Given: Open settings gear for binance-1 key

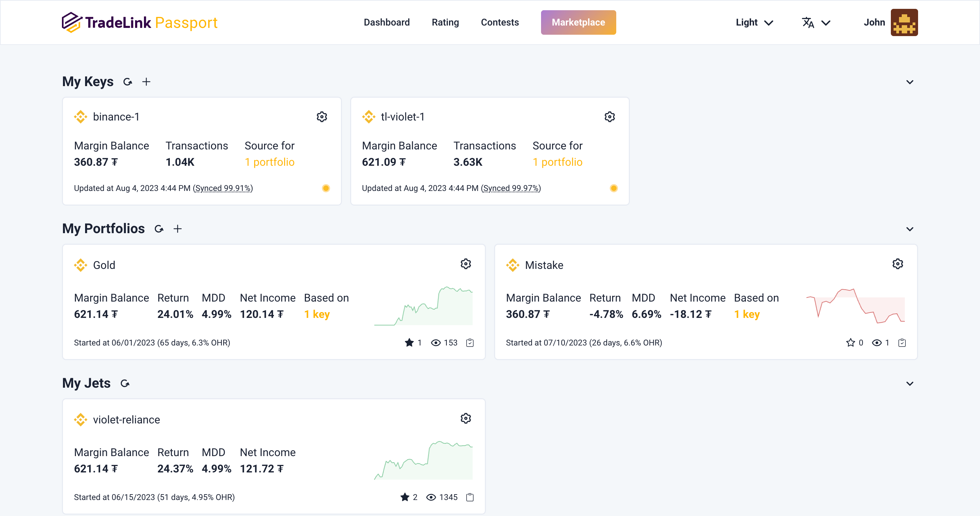Looking at the screenshot, I should click(x=322, y=117).
